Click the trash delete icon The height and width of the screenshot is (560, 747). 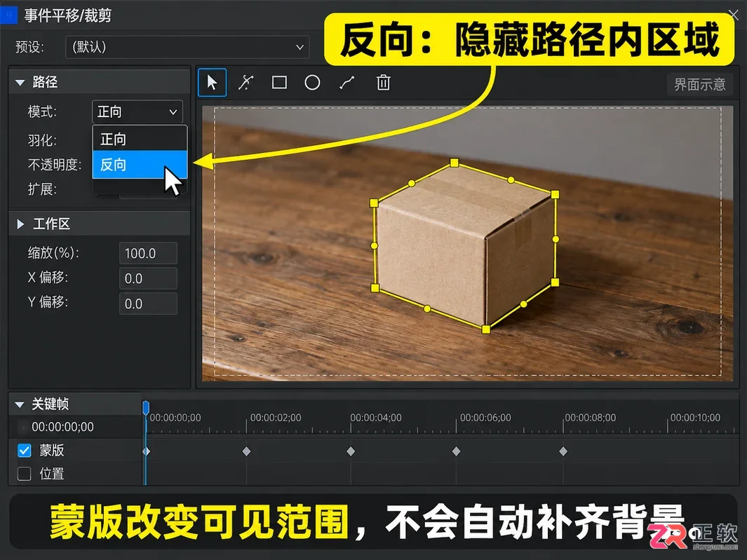pos(383,83)
